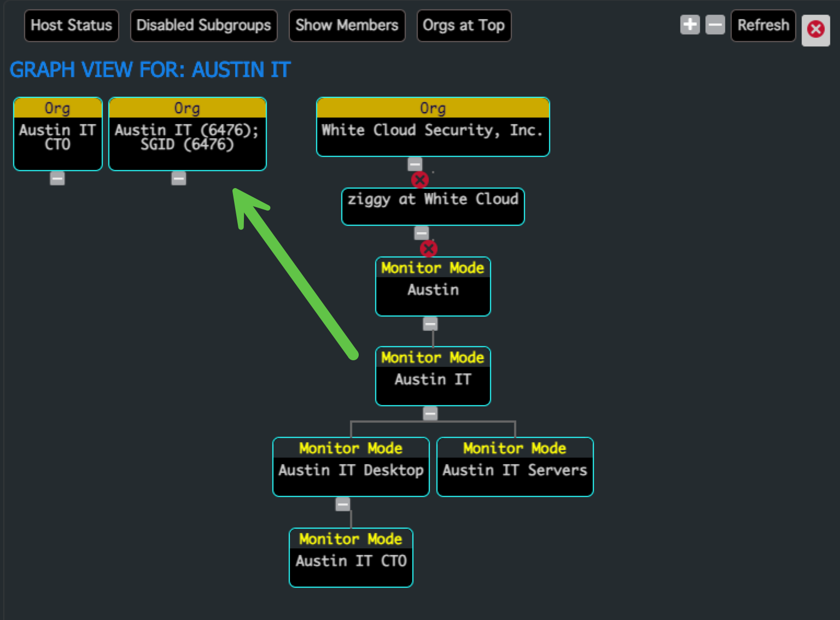Collapse the Austin IT (6476) SGID org node
The height and width of the screenshot is (620, 840).
point(179,178)
